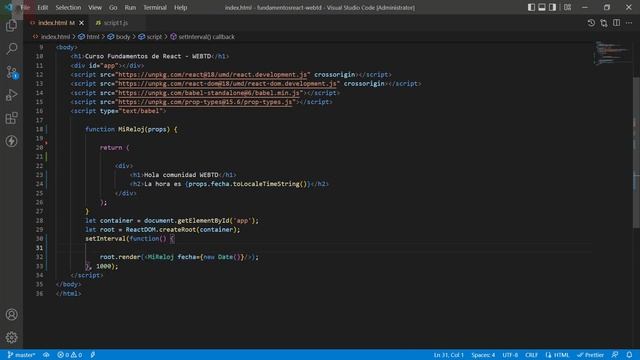640x360 pixels.
Task: Open the Go menu
Action: coord(113,7)
